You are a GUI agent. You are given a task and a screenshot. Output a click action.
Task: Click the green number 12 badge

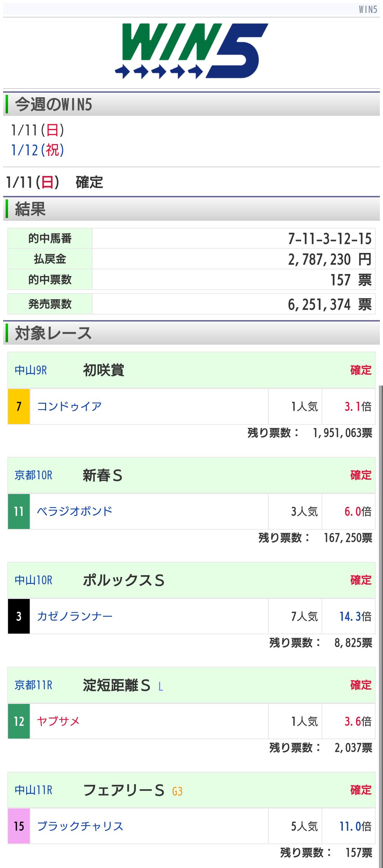(19, 721)
